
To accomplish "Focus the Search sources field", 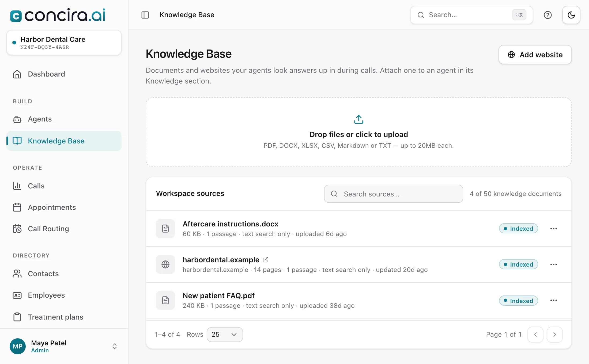I will [x=394, y=194].
